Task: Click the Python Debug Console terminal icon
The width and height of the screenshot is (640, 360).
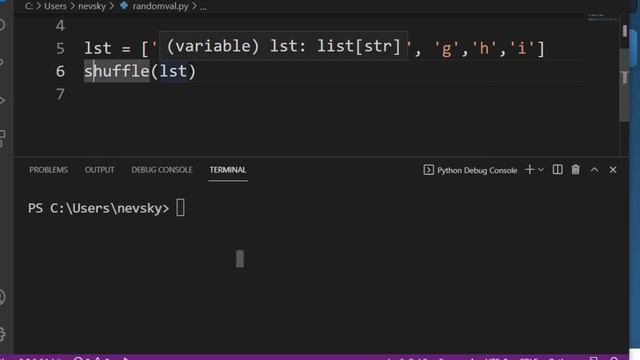Action: [x=428, y=170]
